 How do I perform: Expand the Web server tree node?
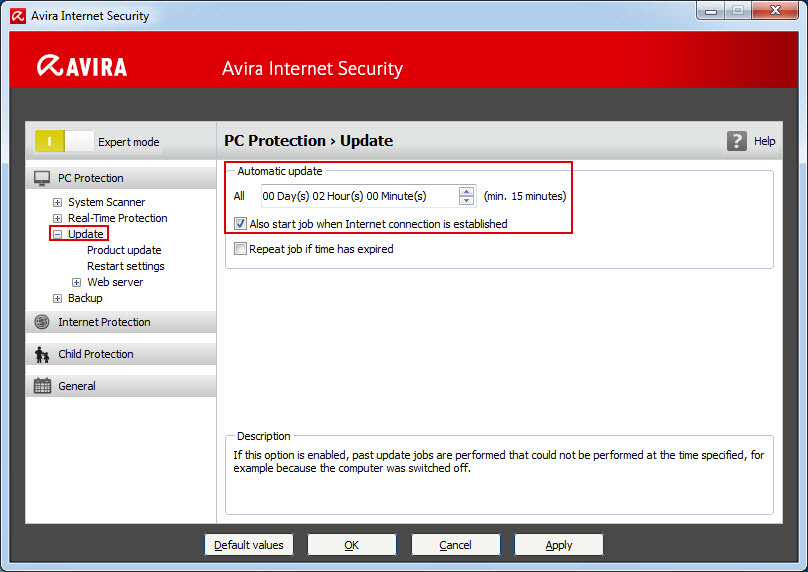click(76, 282)
